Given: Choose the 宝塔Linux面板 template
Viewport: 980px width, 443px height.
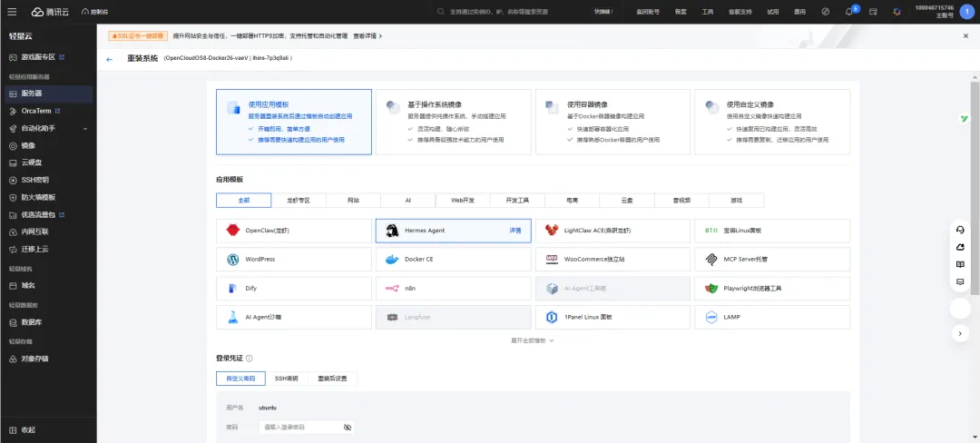Looking at the screenshot, I should click(772, 231).
